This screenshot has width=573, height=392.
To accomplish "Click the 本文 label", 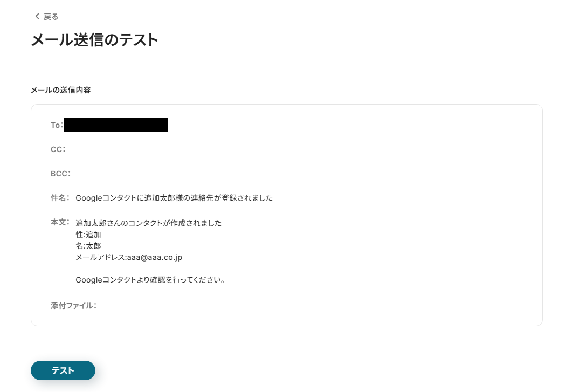I will pyautogui.click(x=60, y=222).
